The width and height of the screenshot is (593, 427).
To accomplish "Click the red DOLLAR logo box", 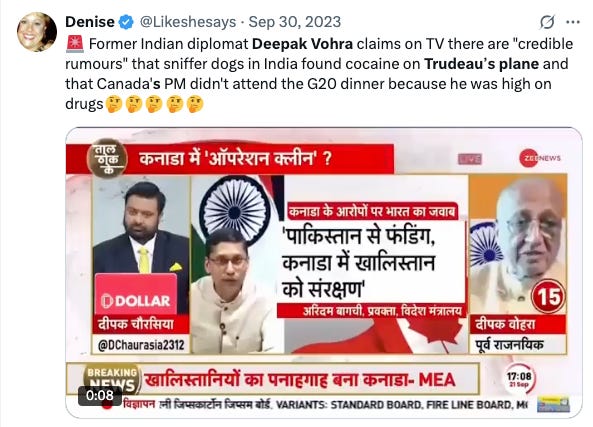I will point(136,295).
